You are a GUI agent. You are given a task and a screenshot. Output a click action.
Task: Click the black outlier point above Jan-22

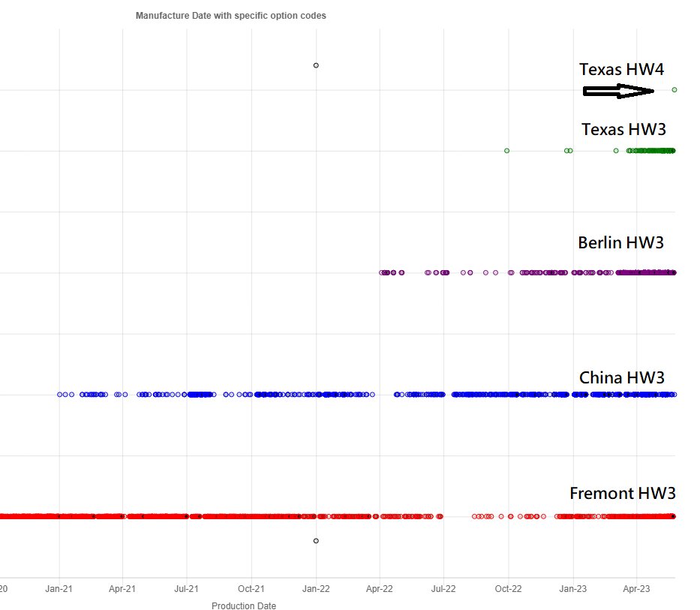point(316,65)
